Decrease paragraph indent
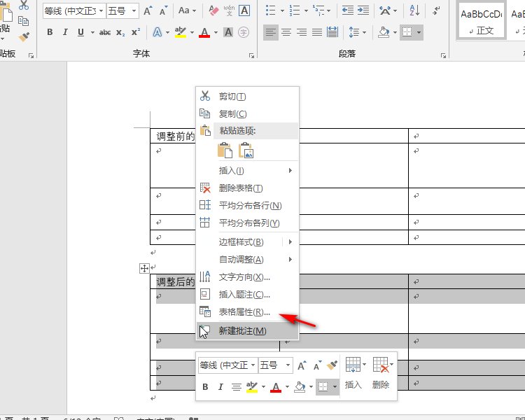The height and width of the screenshot is (420, 525). coord(348,10)
